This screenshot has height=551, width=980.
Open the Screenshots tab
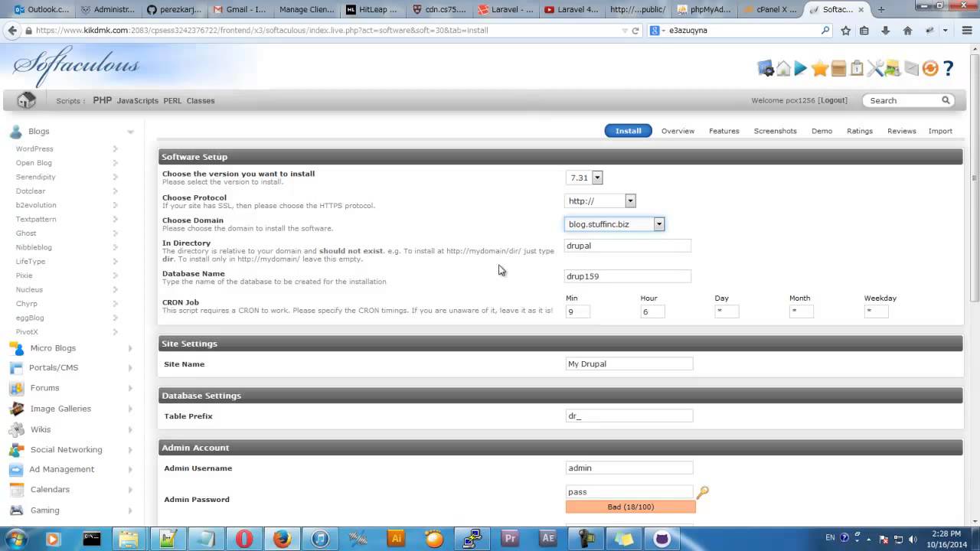[x=775, y=131]
